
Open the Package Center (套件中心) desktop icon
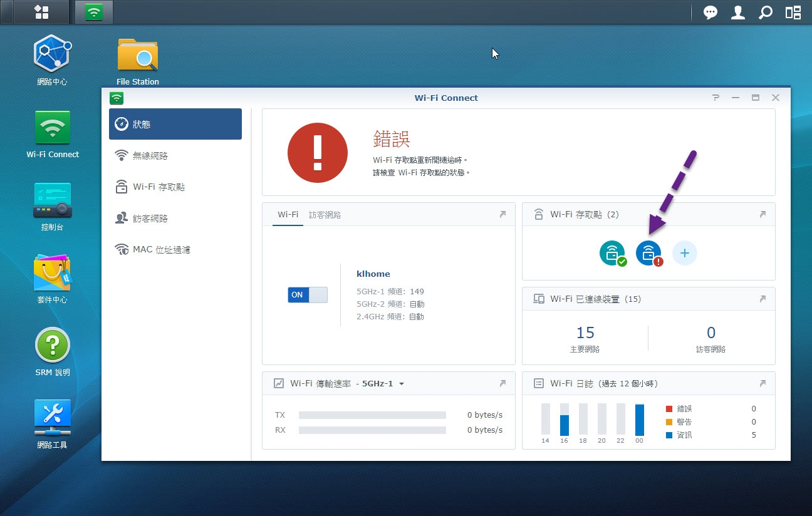click(x=52, y=279)
